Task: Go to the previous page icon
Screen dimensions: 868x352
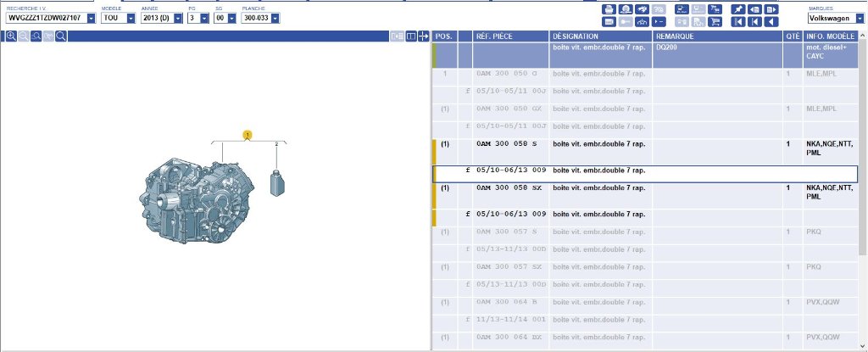Action: [754, 9]
